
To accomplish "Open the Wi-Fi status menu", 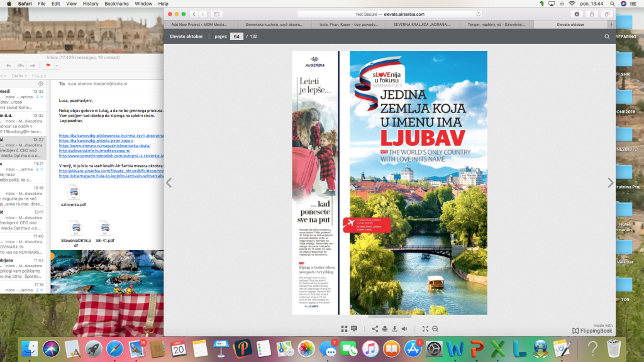I will coord(572,4).
